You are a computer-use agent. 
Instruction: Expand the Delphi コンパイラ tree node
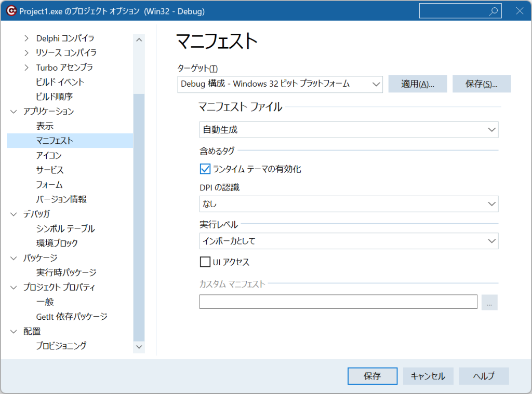(26, 38)
